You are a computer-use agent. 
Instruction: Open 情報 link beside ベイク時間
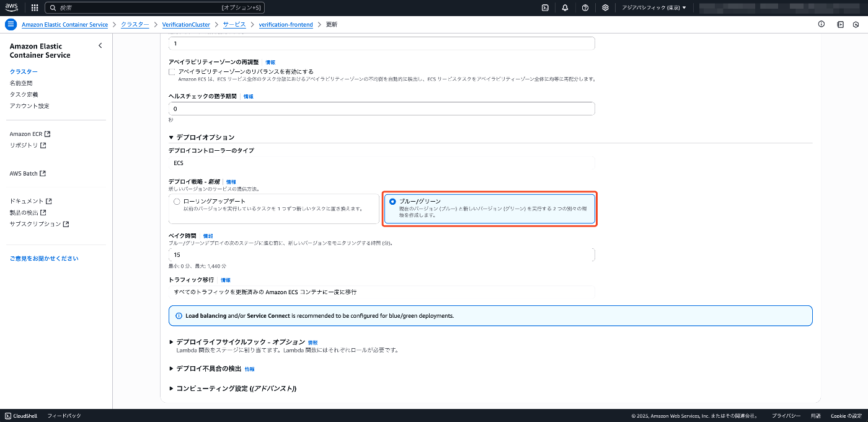(208, 236)
